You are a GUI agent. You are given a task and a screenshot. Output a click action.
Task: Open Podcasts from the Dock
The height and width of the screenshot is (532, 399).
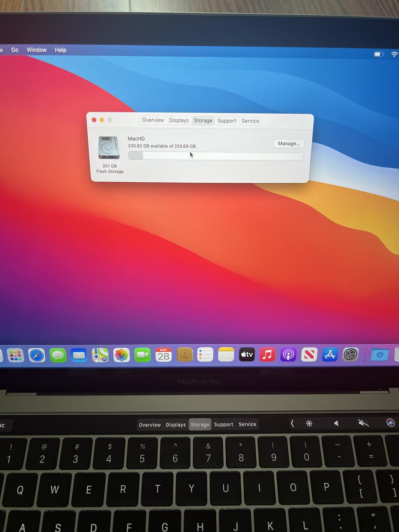coord(288,355)
